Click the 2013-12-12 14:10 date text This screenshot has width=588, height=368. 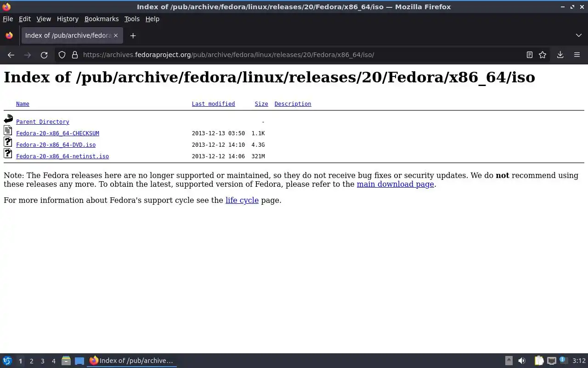(x=218, y=145)
